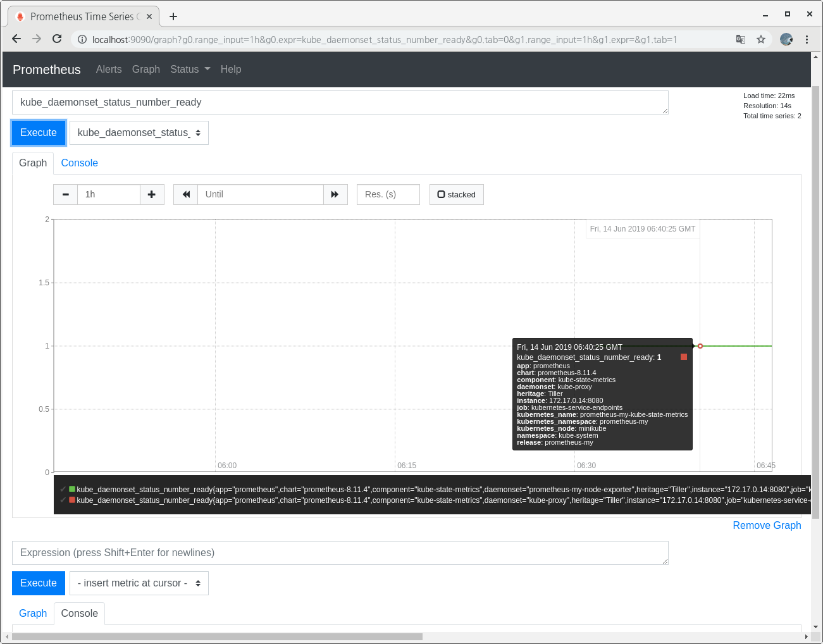This screenshot has height=644, width=823.
Task: Click the red kube-proxy legend swatch
Action: pos(72,500)
